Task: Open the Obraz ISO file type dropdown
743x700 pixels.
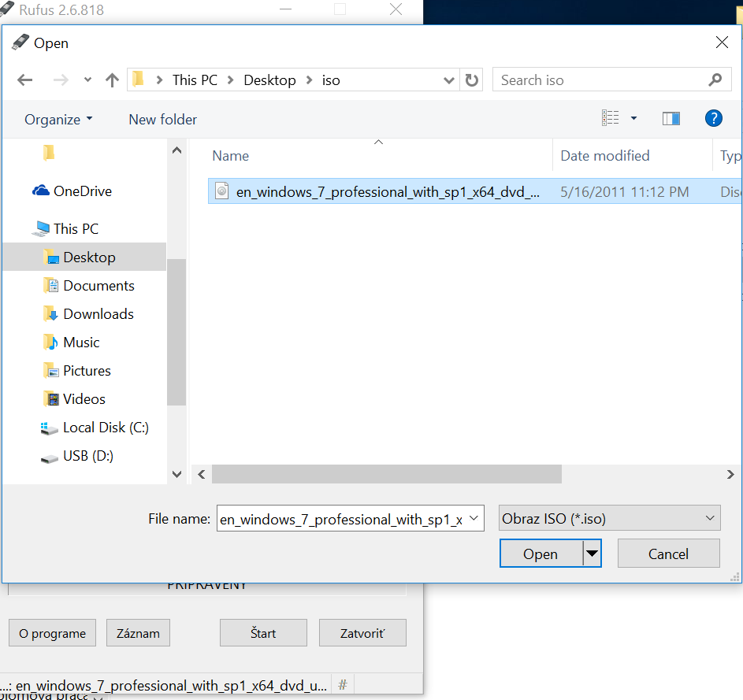Action: (x=609, y=518)
